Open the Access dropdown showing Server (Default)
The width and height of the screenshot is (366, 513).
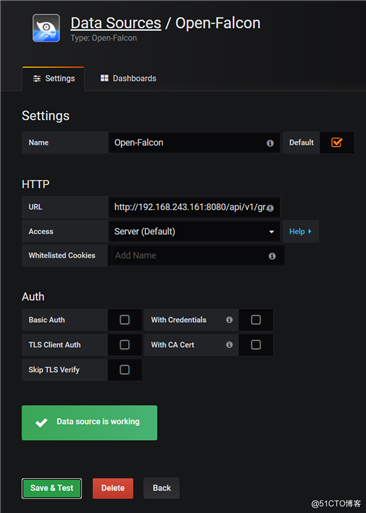tap(194, 231)
